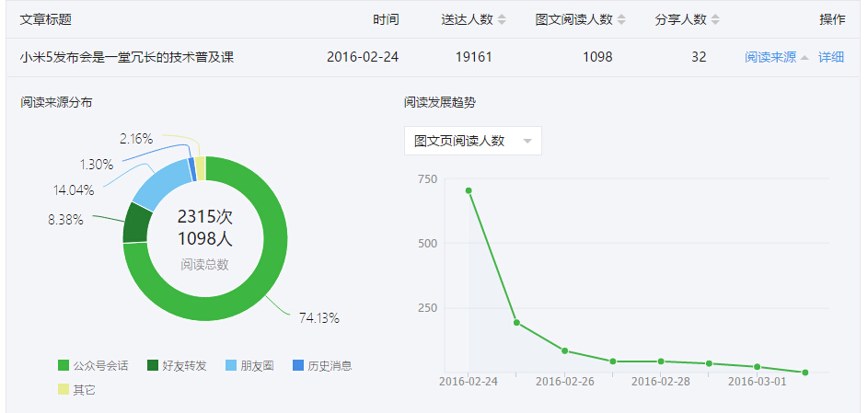Click the 2016-03-01 trend data point

[757, 367]
